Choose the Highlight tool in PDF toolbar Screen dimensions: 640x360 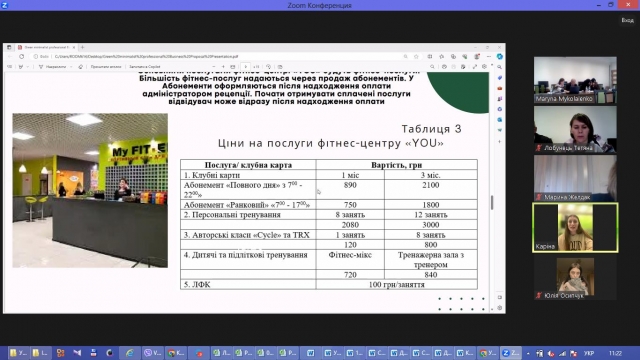(x=53, y=67)
